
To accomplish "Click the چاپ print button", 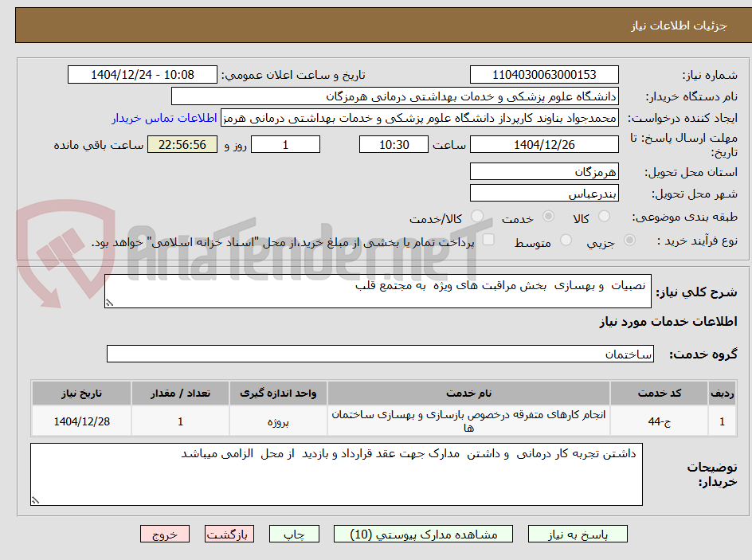I will tap(294, 534).
